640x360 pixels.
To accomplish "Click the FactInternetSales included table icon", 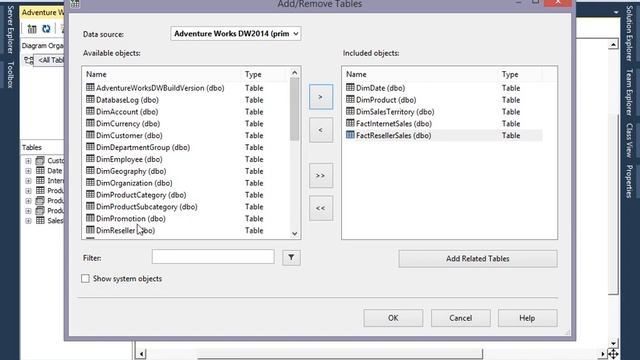I will [x=350, y=122].
